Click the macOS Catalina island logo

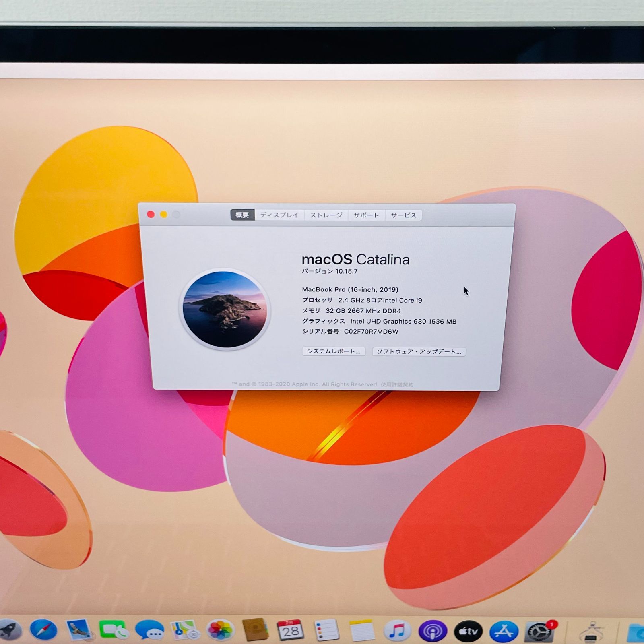tap(225, 309)
